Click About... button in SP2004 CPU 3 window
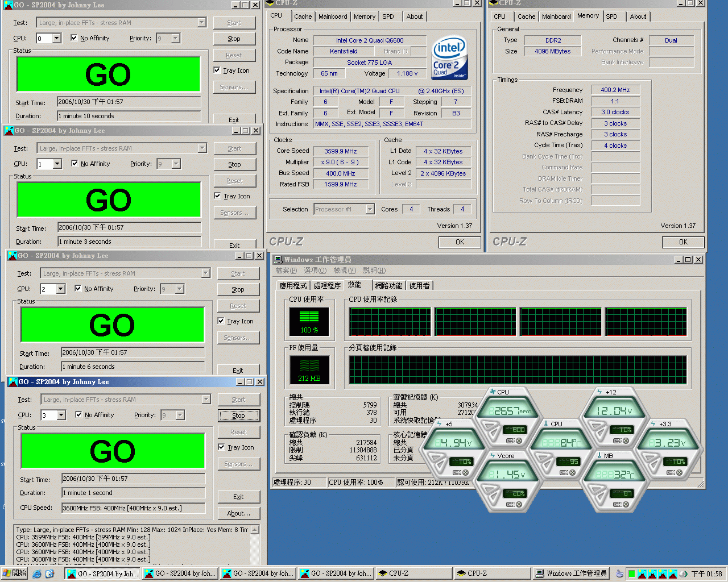This screenshot has width=728, height=582. coord(239,513)
